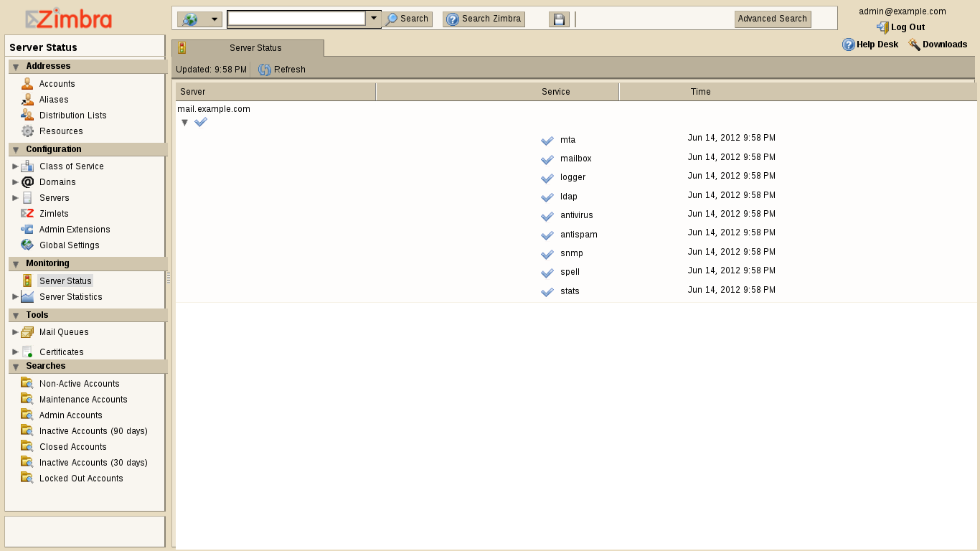Collapse the Configuration section
Image resolution: width=980 pixels, height=551 pixels.
[x=16, y=150]
